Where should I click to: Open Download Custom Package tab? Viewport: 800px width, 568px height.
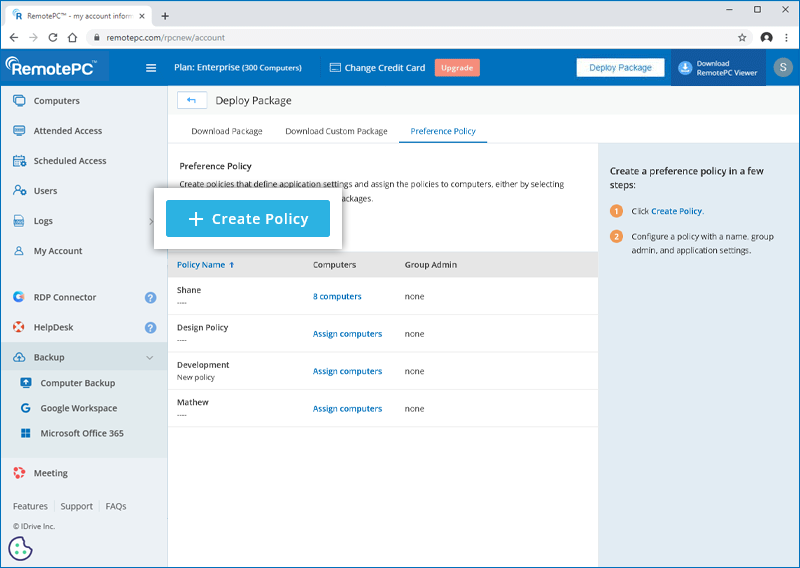coord(336,131)
